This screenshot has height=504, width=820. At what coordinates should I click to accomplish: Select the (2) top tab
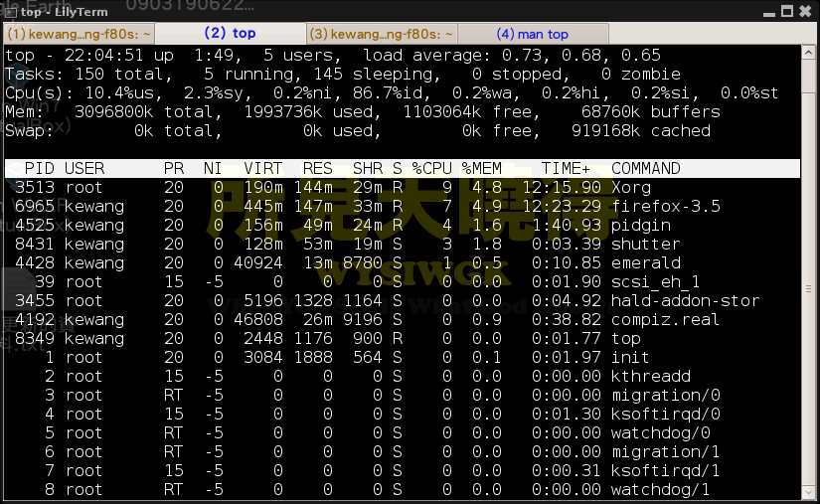point(231,34)
